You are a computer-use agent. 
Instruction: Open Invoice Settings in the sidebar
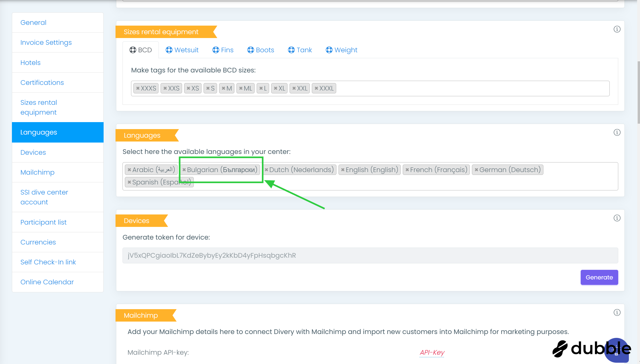(46, 42)
